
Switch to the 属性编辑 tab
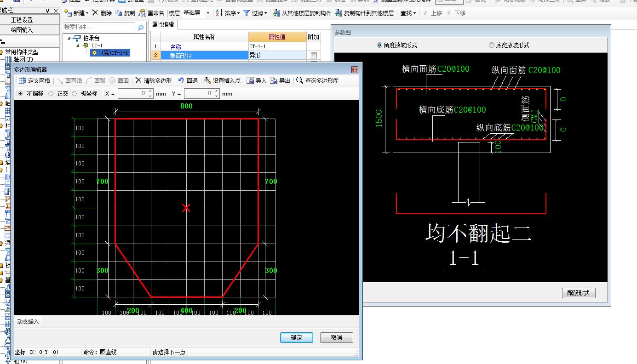[x=163, y=24]
